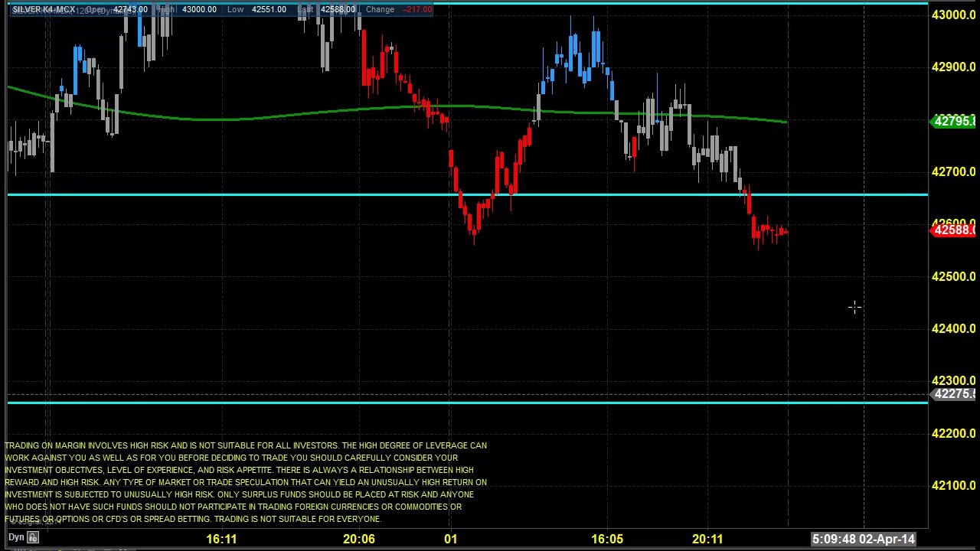Click the green 42795 moving average price tag

(x=953, y=121)
